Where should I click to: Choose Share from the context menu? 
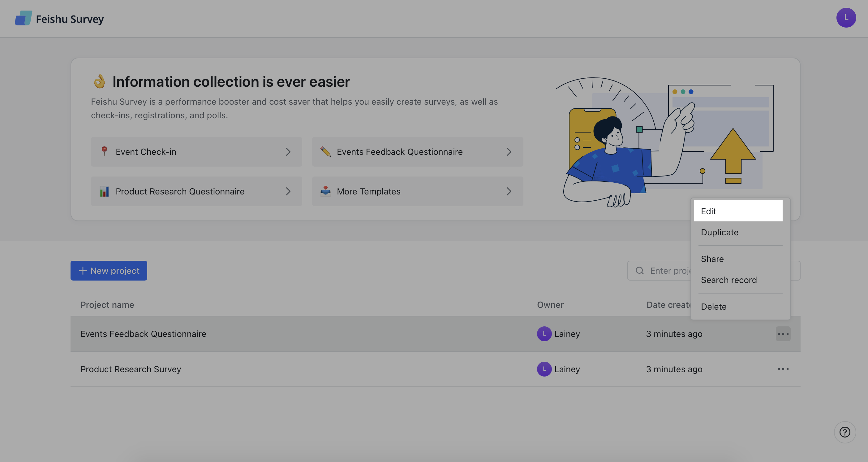point(712,259)
